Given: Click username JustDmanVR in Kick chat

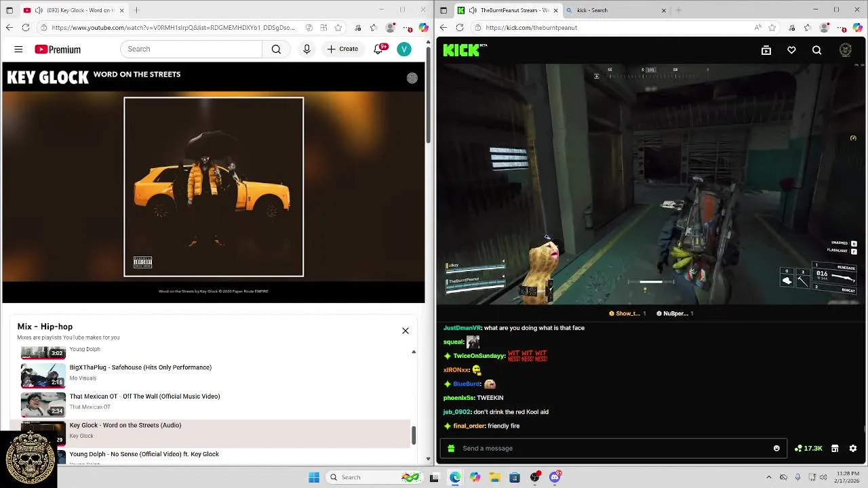Looking at the screenshot, I should click(462, 328).
